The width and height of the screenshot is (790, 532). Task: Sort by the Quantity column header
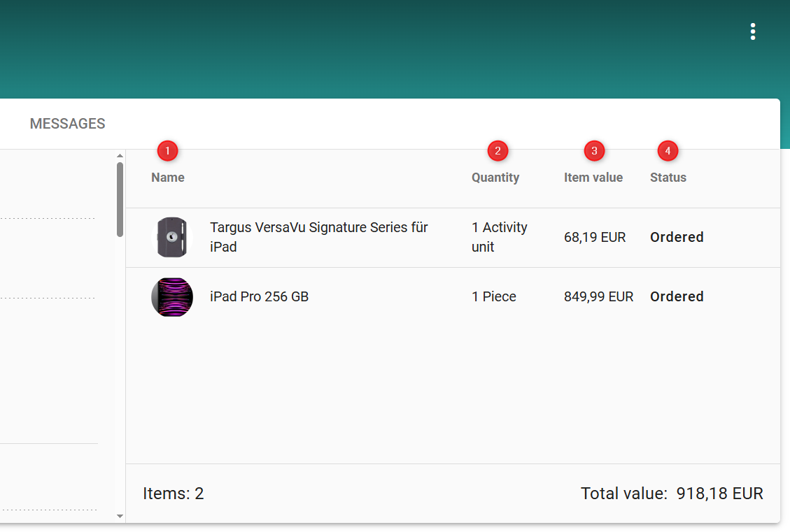pos(495,178)
